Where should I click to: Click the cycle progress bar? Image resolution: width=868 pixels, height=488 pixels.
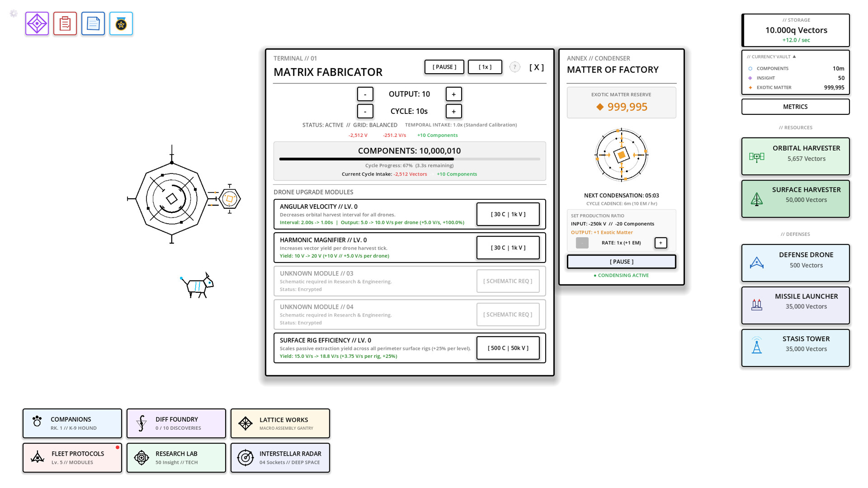pyautogui.click(x=410, y=159)
